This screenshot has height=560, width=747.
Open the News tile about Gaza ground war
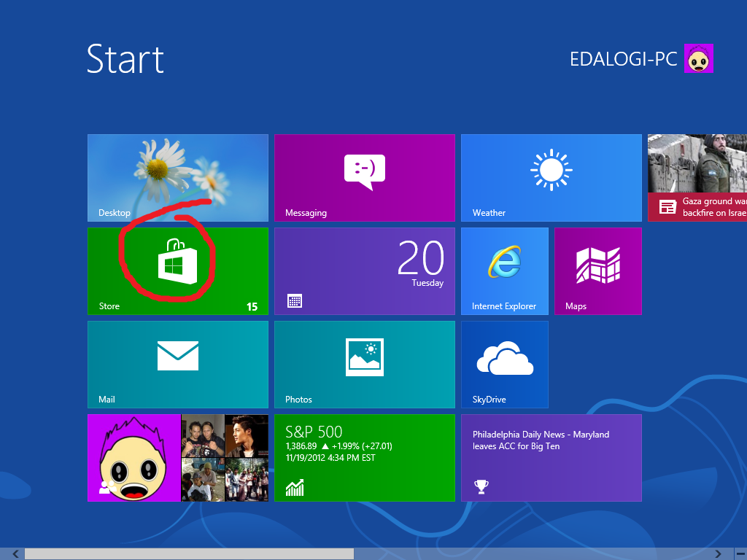pyautogui.click(x=697, y=178)
